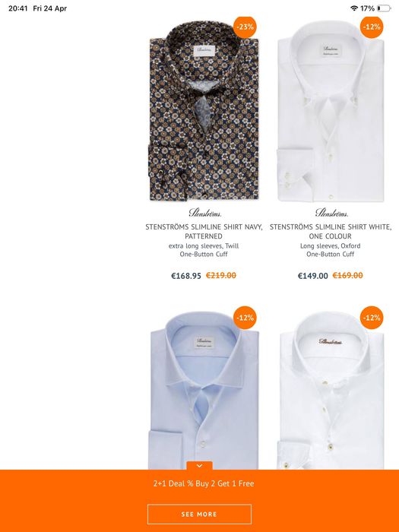Screen dimensions: 399x532
Task: Collapse the orange deal banner chevron
Action: tap(199, 465)
